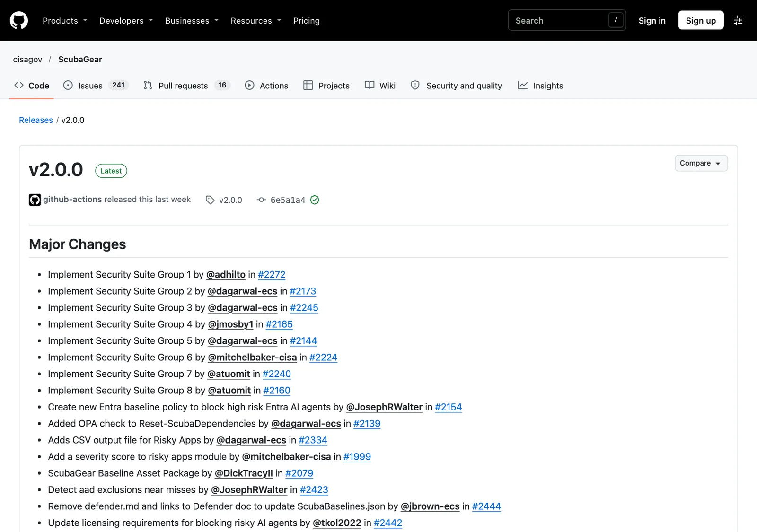Open the Issues tab
757x532 pixels.
96,86
